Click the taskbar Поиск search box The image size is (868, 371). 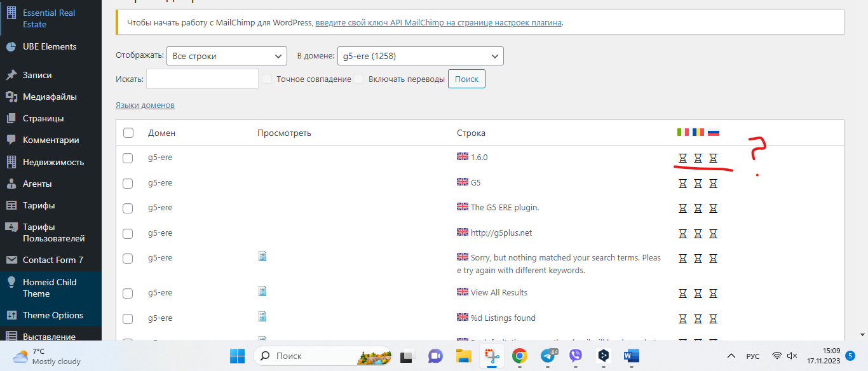(x=323, y=356)
